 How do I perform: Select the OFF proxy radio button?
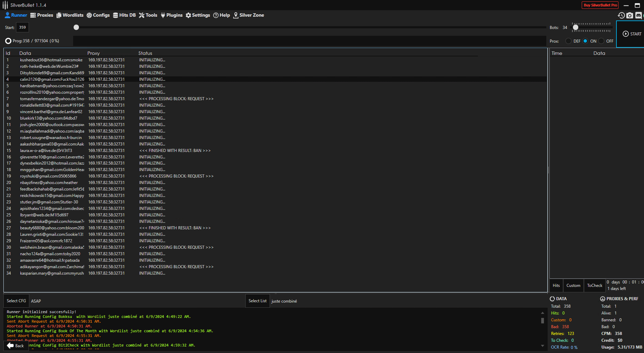pyautogui.click(x=601, y=41)
